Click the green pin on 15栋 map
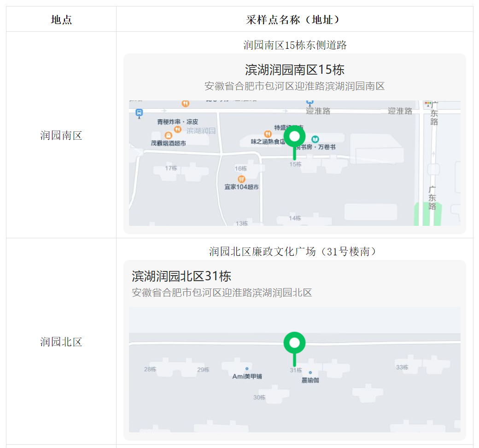Image resolution: width=479 pixels, height=448 pixels. tap(294, 137)
